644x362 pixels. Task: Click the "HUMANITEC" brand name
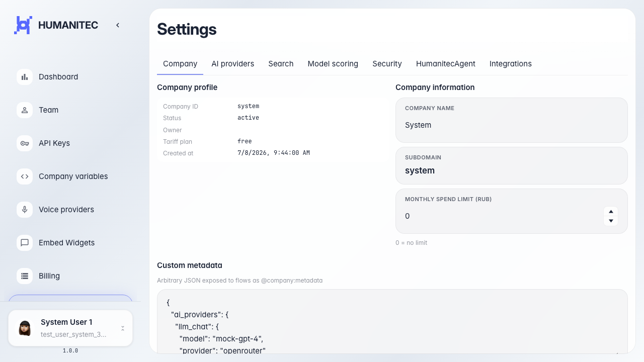pyautogui.click(x=68, y=25)
